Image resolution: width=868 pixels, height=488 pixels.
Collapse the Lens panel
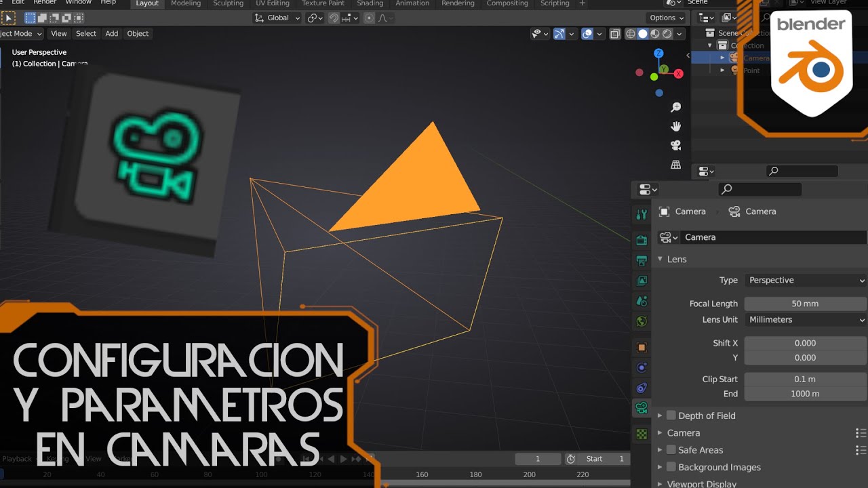[660, 259]
